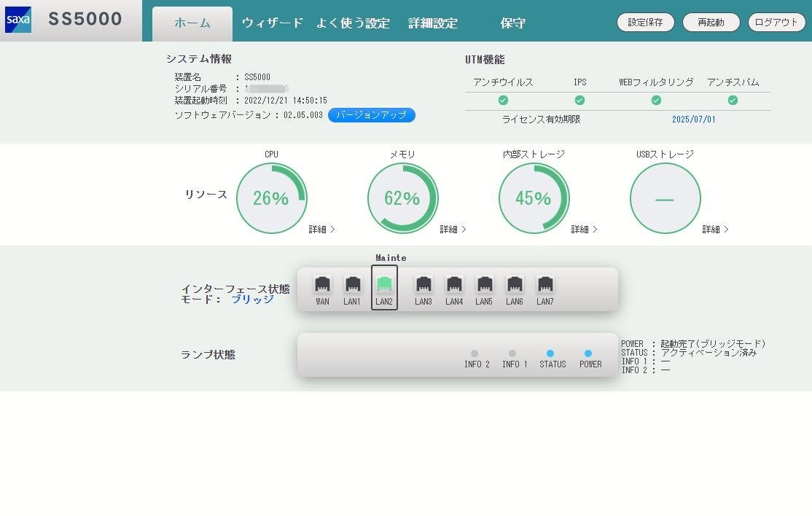Screen dimensions: 812x516
Task: Click the UTM機能 heading
Action: click(x=485, y=60)
